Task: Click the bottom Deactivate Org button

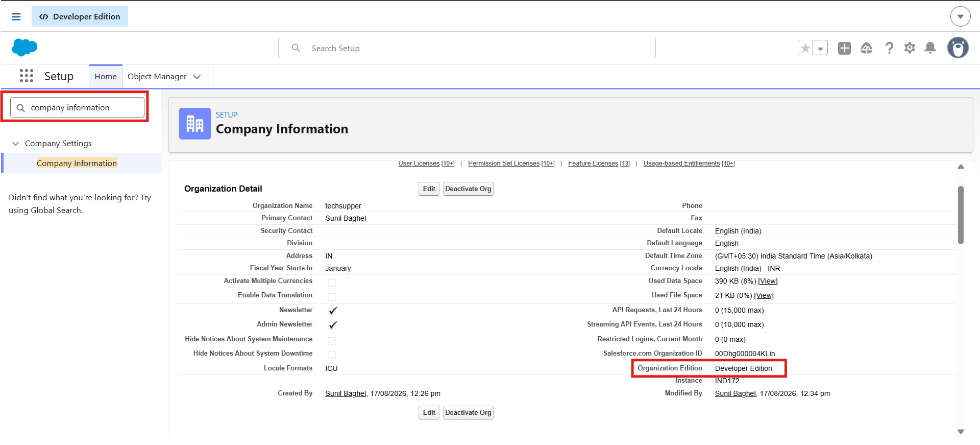Action: [468, 413]
